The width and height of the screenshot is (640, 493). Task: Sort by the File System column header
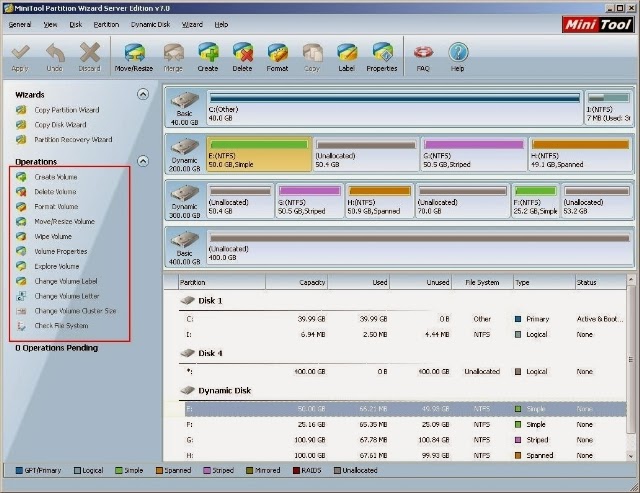click(482, 282)
